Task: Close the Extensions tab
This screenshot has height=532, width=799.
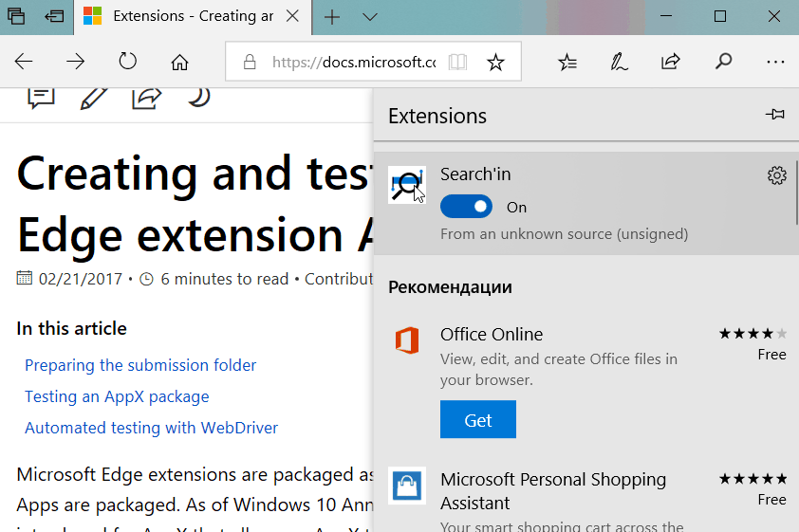Action: click(x=292, y=16)
